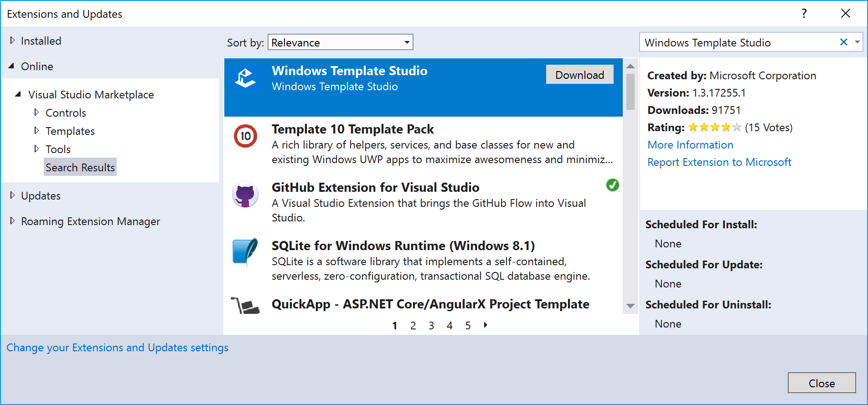Click the (15 Votes) rating text
Viewport: 868px width, 405px height.
tap(769, 128)
